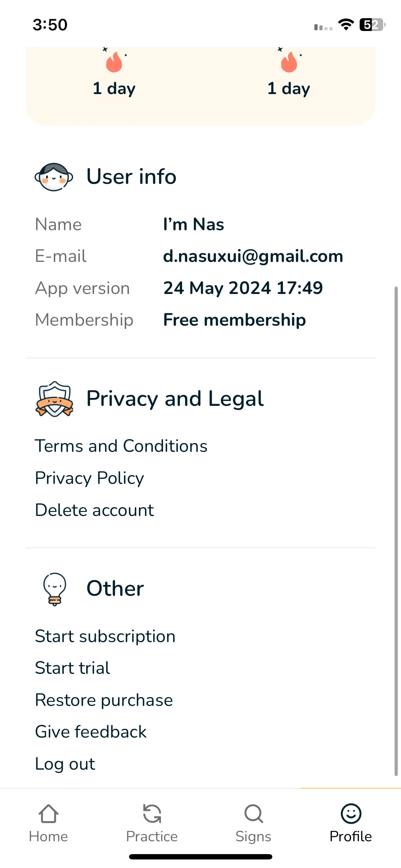
Task: Tap Start subscription
Action: [105, 636]
